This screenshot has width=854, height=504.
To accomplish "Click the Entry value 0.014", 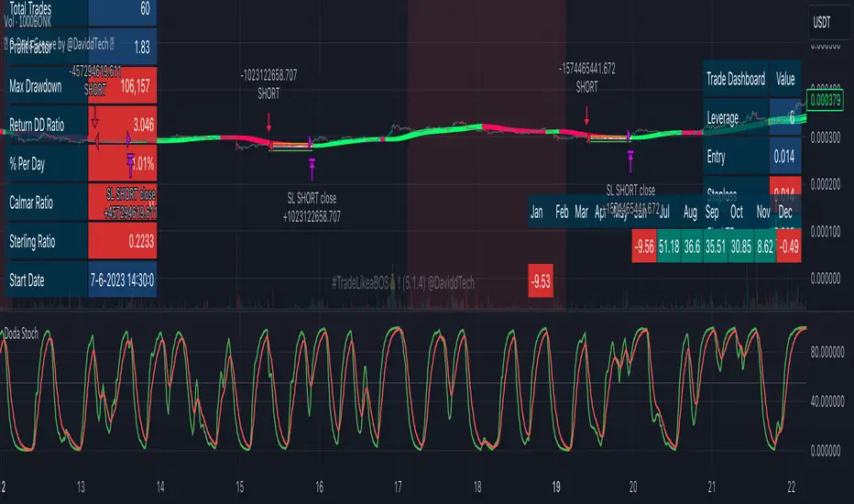I will [x=785, y=157].
